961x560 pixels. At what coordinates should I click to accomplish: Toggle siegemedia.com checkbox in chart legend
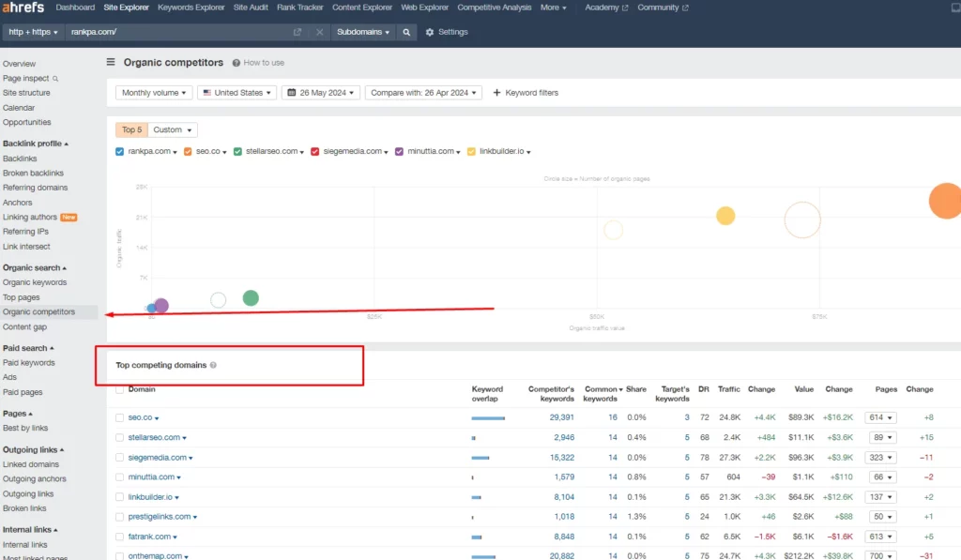pyautogui.click(x=315, y=151)
